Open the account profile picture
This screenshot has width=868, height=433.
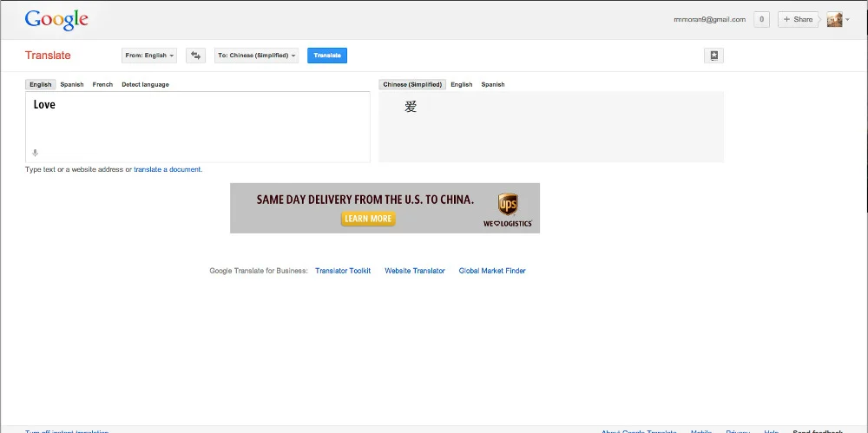point(835,19)
